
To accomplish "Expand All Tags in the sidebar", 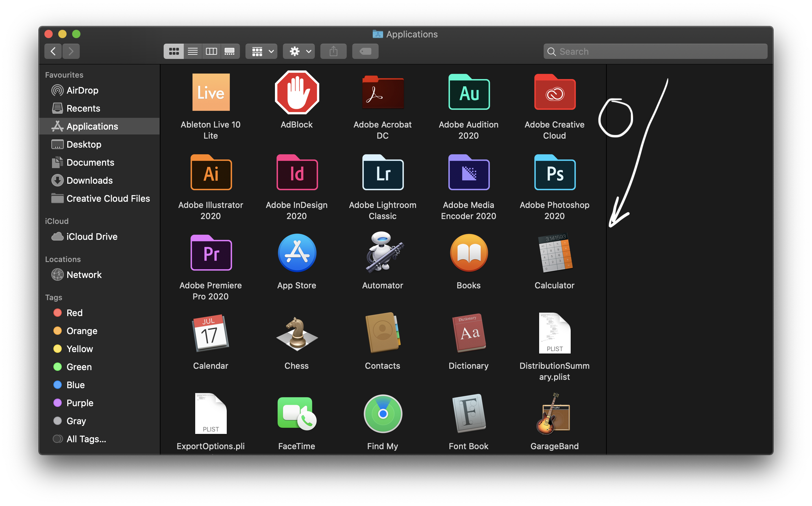I will (x=86, y=439).
